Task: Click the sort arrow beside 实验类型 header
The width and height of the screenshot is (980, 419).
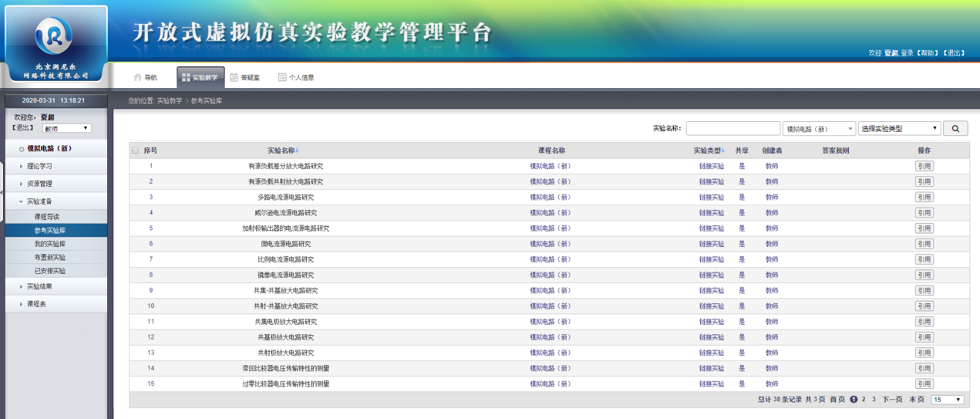Action: 723,151
